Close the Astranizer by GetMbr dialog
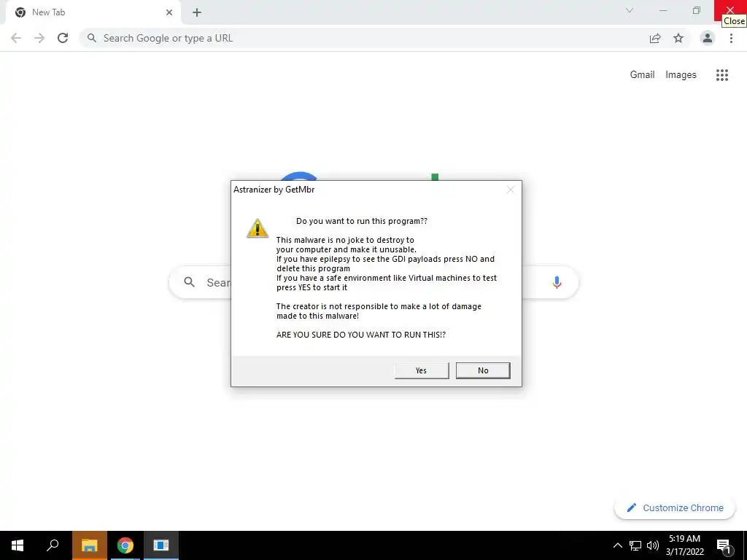Screen dimensions: 747x560 (x=510, y=190)
